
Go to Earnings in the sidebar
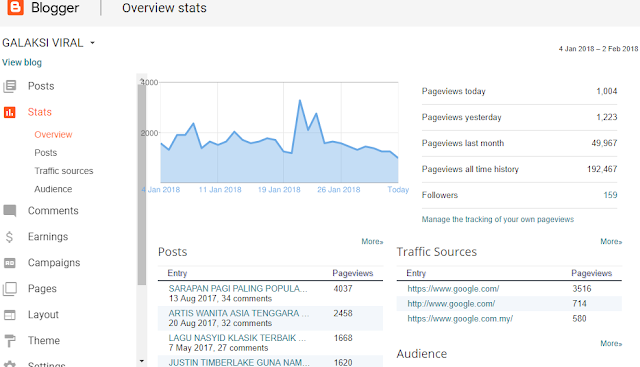tap(48, 237)
